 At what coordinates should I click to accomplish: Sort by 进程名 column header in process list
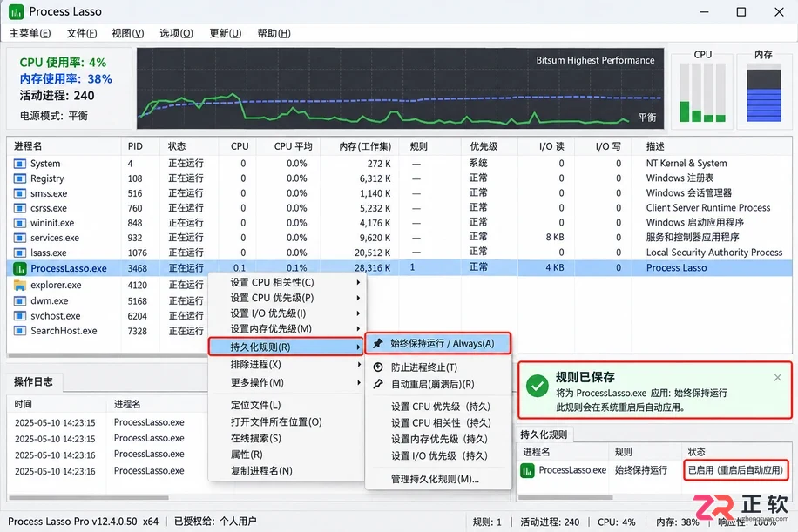[64, 146]
